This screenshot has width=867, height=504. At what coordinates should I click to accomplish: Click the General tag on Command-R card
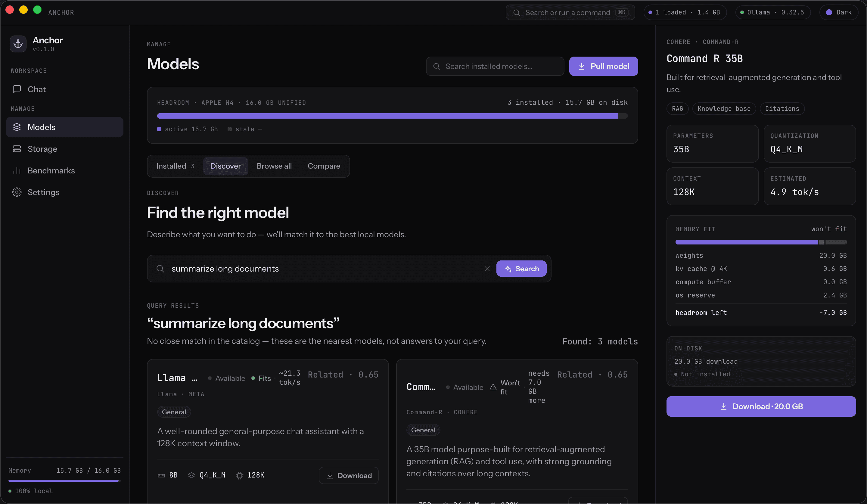coord(423,430)
